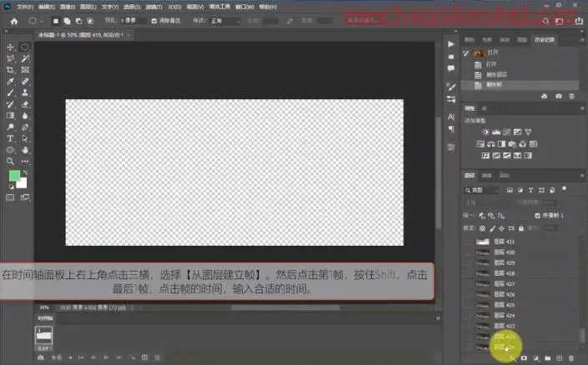
Task: Select the Pen tool
Action: 25,127
